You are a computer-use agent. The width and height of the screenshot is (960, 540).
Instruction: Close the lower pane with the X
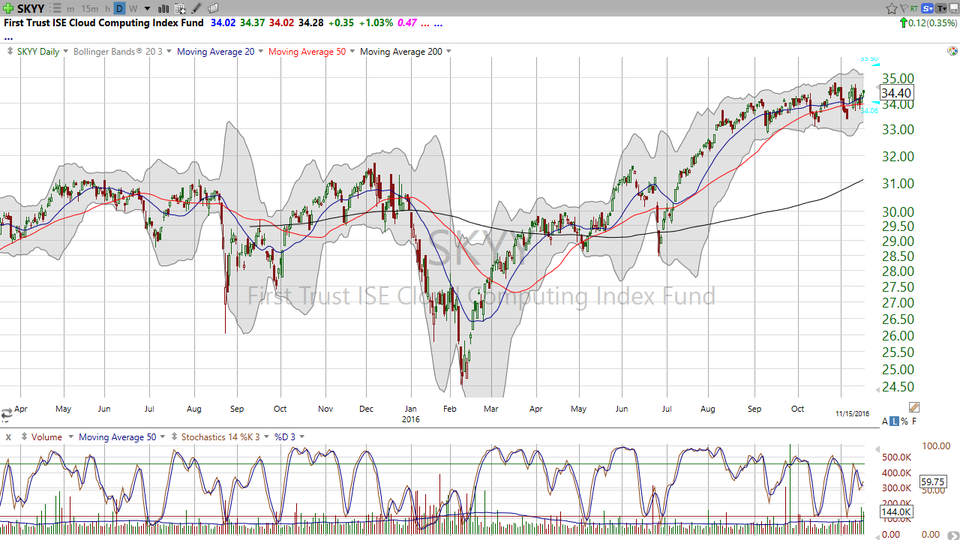click(8, 437)
